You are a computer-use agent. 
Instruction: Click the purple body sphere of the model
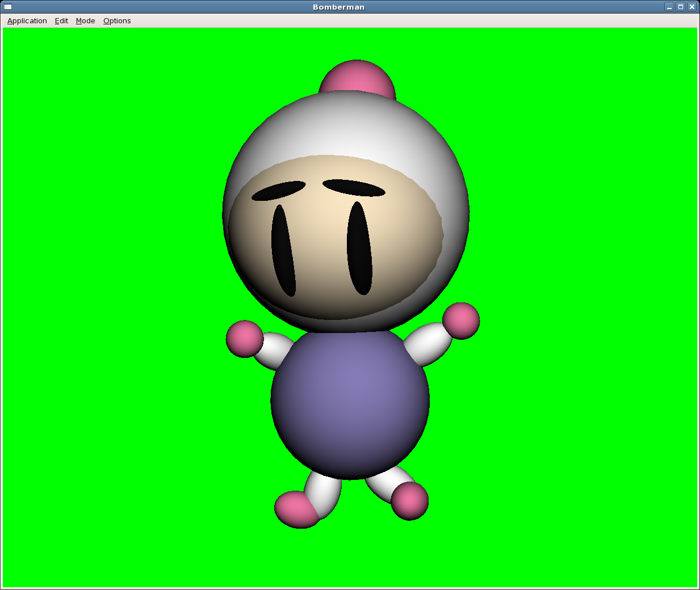point(350,404)
